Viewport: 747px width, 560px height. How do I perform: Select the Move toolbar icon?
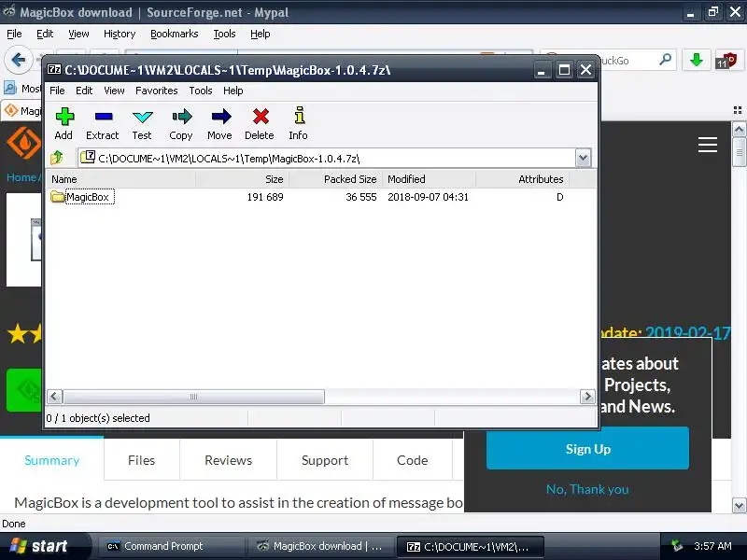click(220, 117)
